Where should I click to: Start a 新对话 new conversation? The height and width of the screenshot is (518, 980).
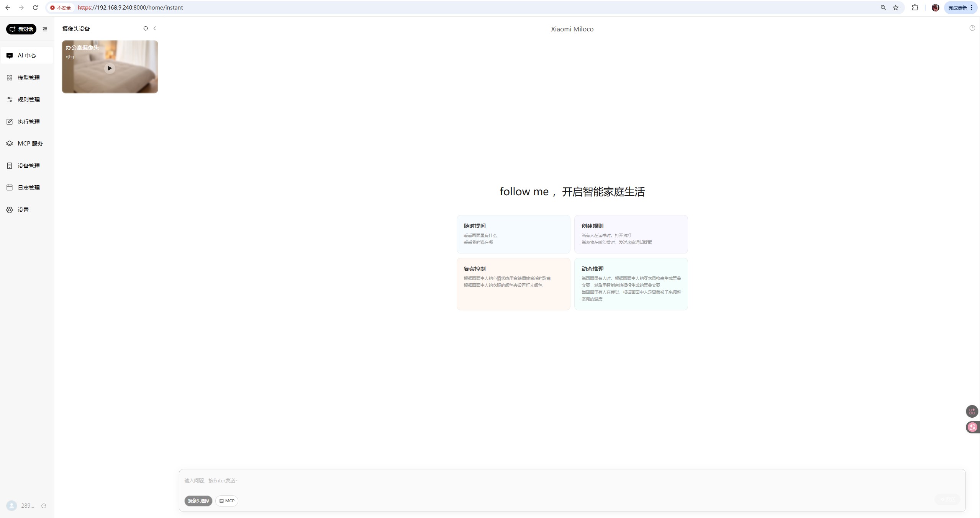point(21,29)
